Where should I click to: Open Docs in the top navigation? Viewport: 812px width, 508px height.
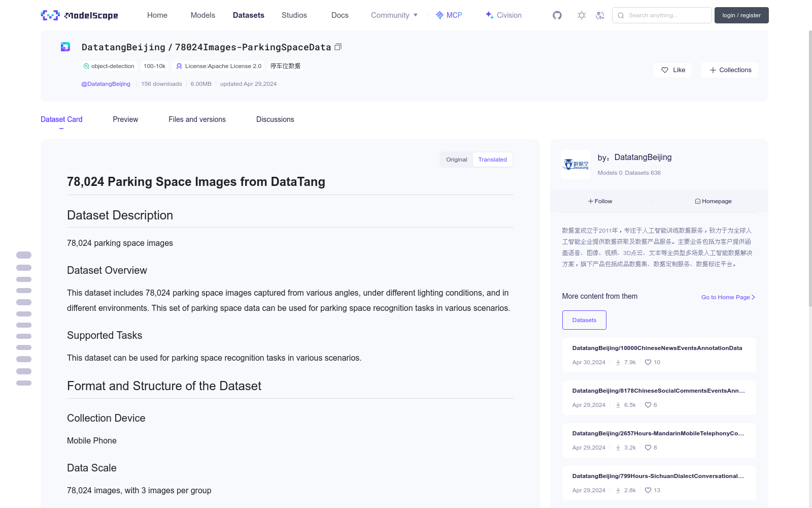(340, 15)
